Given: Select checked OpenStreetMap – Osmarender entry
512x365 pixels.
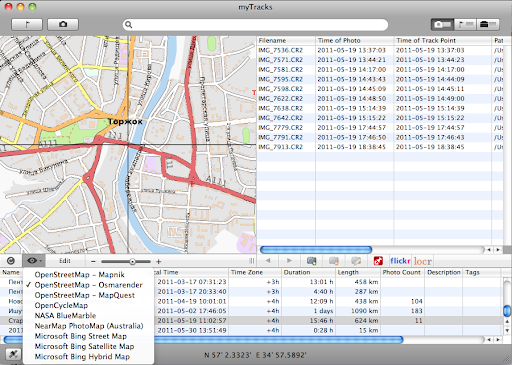Looking at the screenshot, I should [x=88, y=285].
